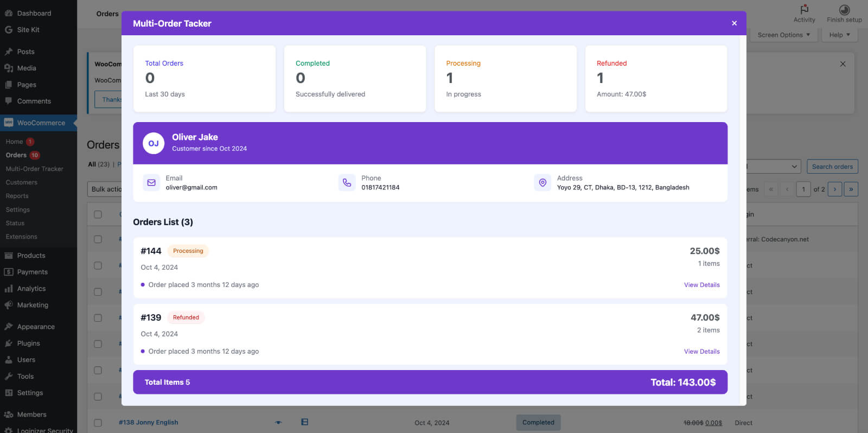Screen dimensions: 868x433
Task: Go to next page of orders
Action: tap(835, 189)
